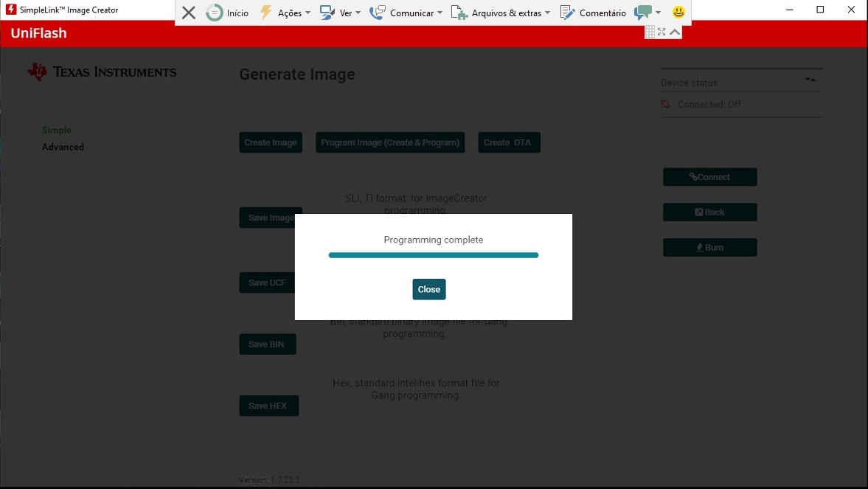This screenshot has width=868, height=489.
Task: Click the chat bubbles icon
Action: coord(642,13)
